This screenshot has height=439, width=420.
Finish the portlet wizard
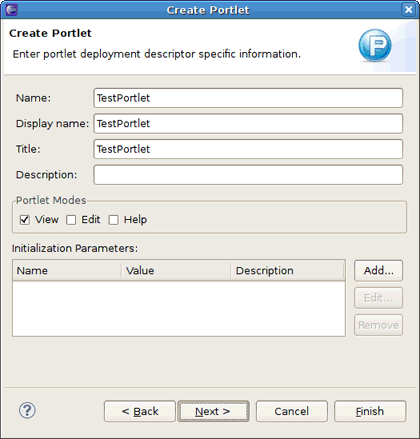(x=370, y=411)
